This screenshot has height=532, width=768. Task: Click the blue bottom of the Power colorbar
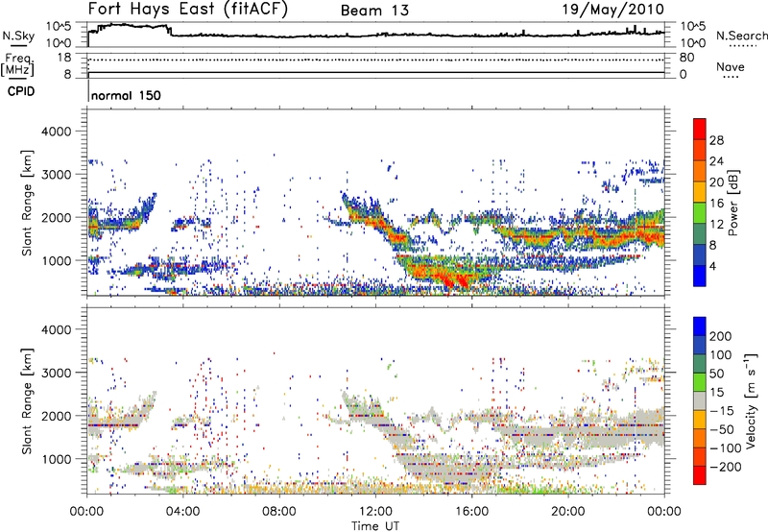(700, 276)
